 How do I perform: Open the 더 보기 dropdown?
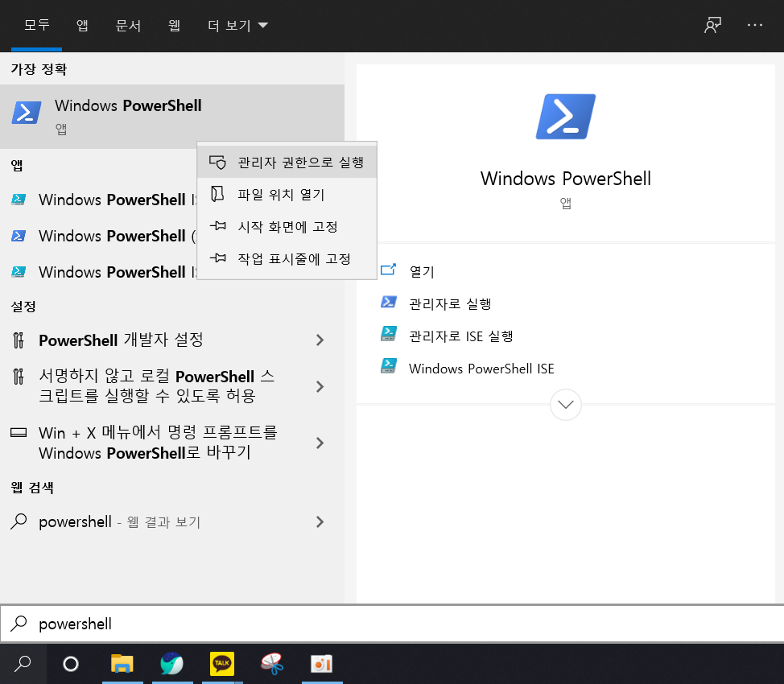coord(237,25)
